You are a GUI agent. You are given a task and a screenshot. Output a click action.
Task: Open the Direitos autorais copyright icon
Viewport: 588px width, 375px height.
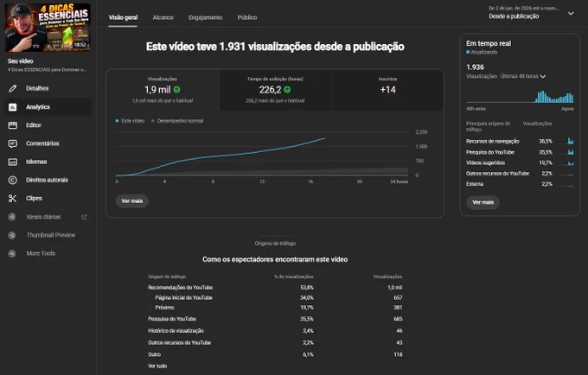click(12, 181)
